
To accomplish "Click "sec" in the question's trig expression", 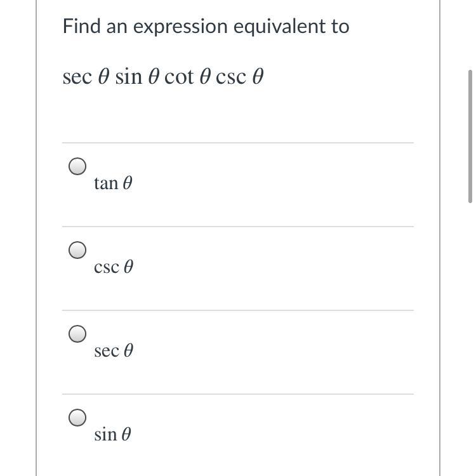I will click(x=76, y=77).
